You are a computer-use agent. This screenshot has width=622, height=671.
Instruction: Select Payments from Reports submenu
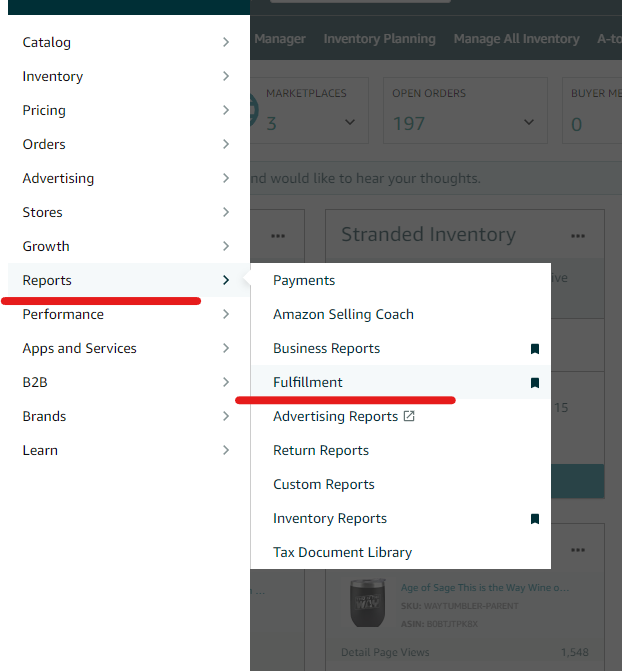click(304, 281)
